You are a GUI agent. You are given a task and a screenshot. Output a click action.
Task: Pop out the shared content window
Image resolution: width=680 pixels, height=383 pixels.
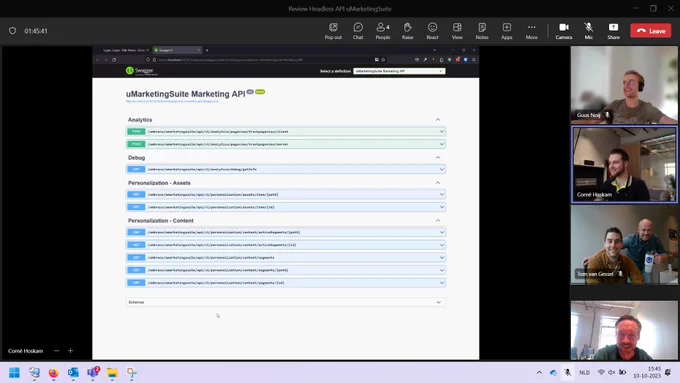click(x=333, y=31)
